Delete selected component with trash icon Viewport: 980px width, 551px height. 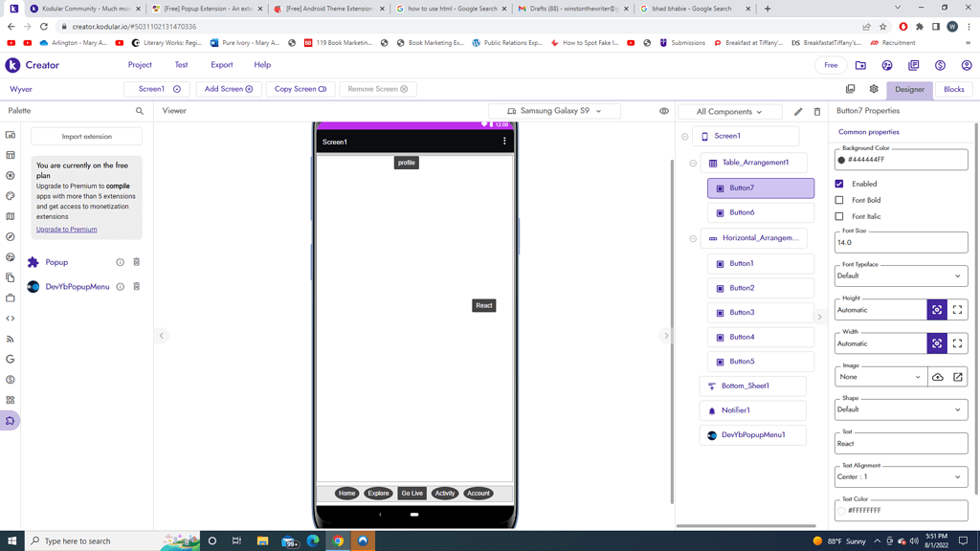[817, 112]
